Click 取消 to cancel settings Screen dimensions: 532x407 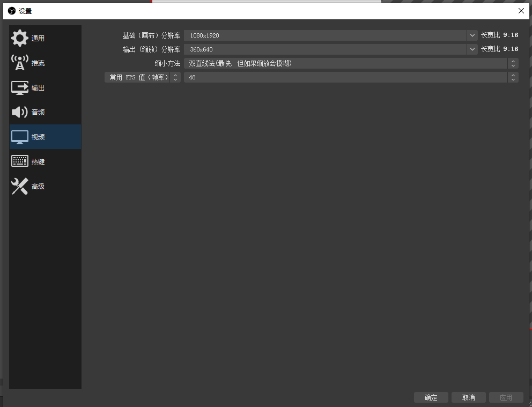pos(469,397)
